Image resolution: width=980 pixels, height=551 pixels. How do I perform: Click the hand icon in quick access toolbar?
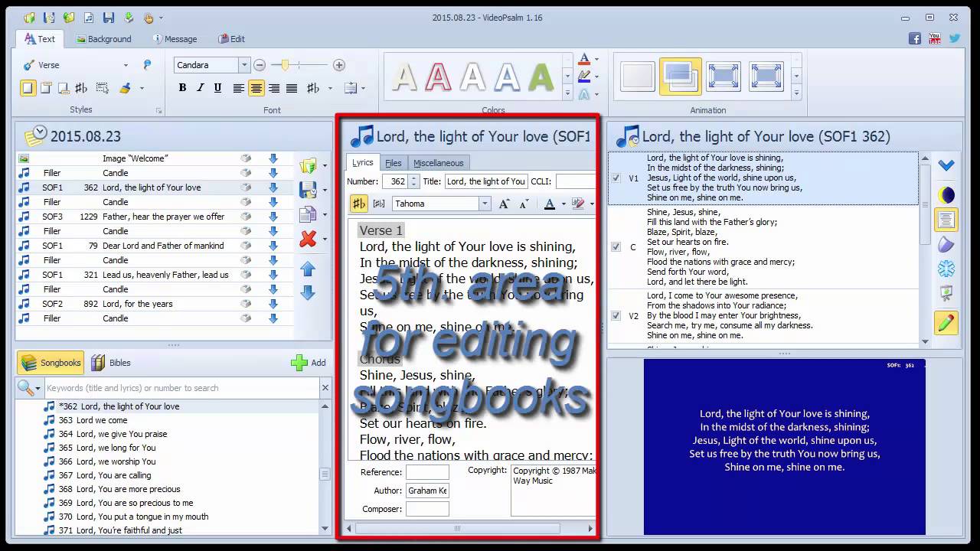click(x=149, y=18)
